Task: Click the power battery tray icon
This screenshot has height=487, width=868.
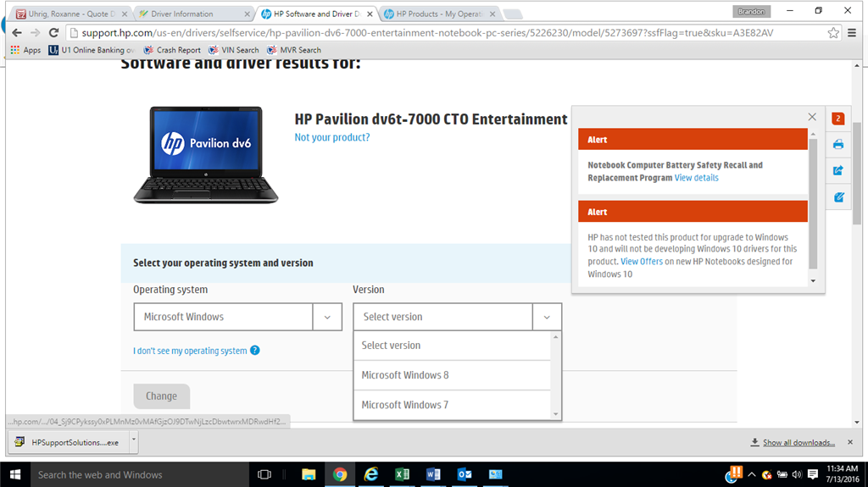Action: [782, 474]
